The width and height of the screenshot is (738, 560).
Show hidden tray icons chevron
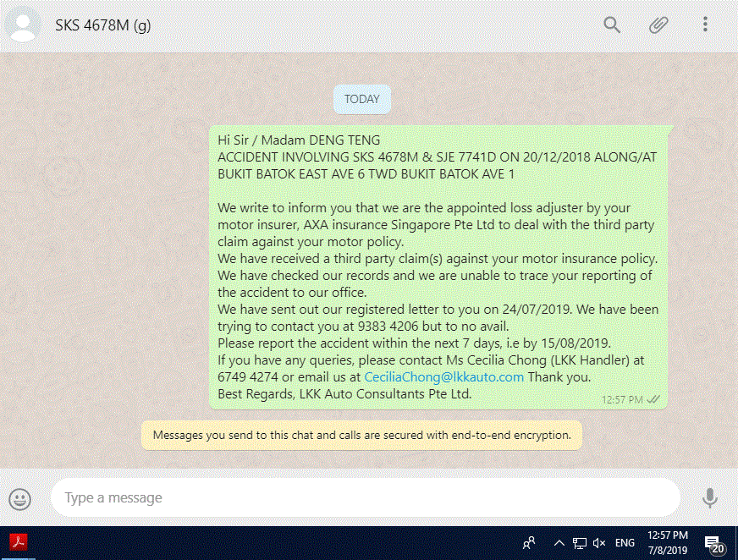click(x=559, y=543)
